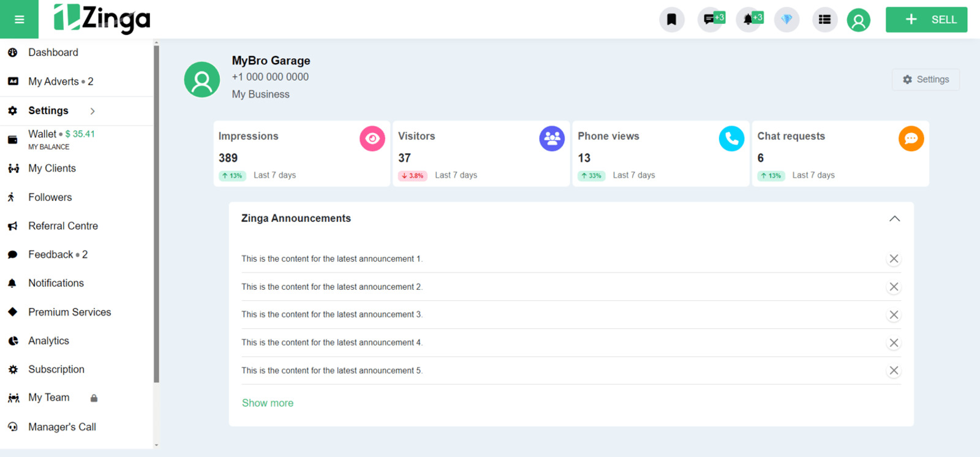Open the notification bell in header
This screenshot has height=457, width=980.
pyautogui.click(x=748, y=20)
